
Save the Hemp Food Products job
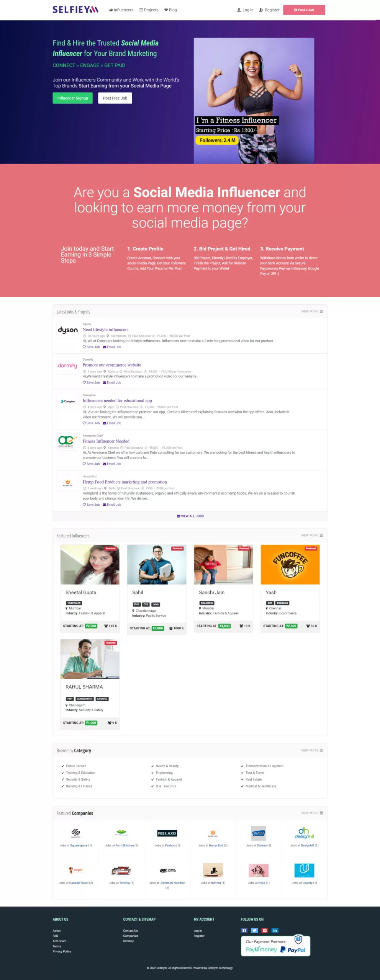[91, 505]
